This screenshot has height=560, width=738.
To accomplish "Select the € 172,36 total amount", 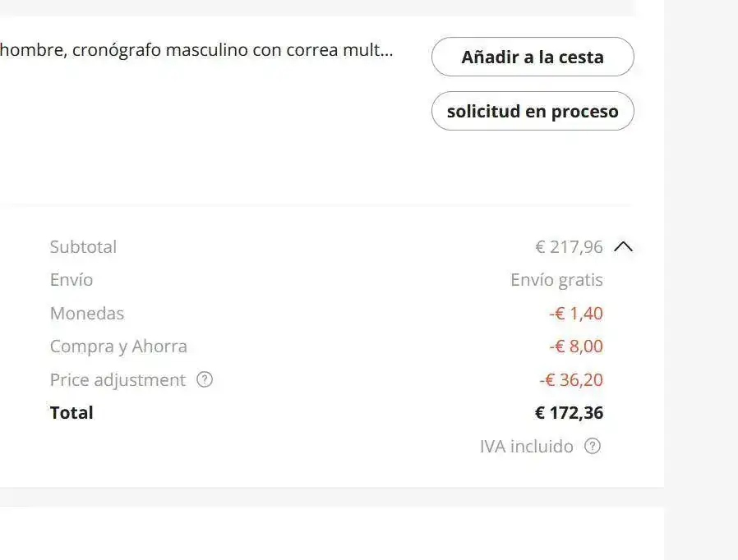I will (x=569, y=413).
